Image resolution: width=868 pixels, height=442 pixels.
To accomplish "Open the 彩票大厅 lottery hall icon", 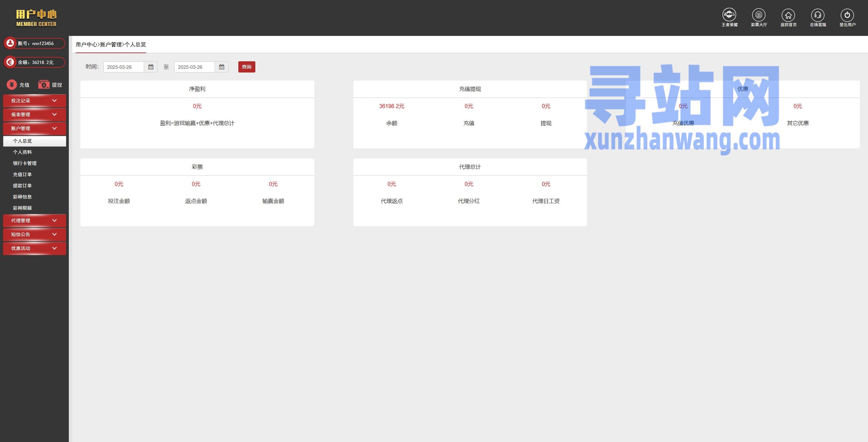I will pos(759,15).
